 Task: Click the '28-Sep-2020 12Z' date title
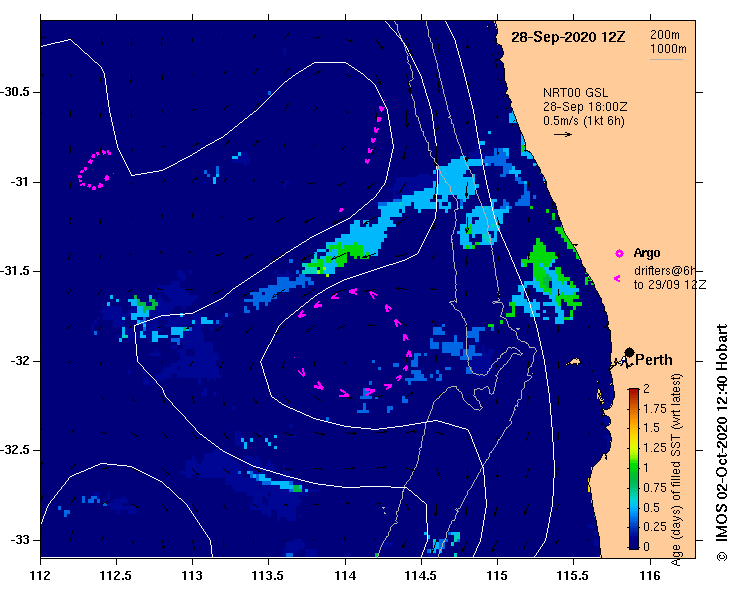click(x=568, y=37)
